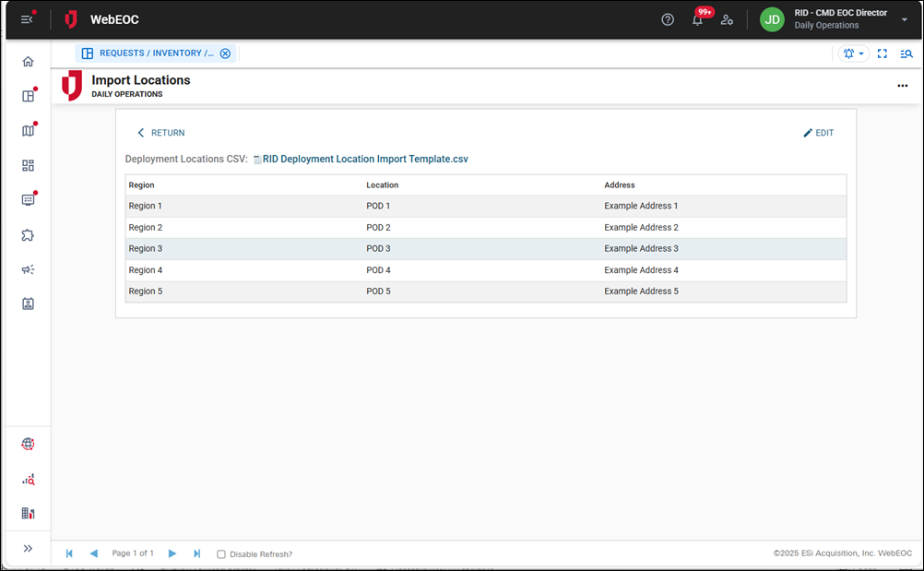Open the alert bell dropdown arrow
924x571 pixels.
tap(861, 54)
